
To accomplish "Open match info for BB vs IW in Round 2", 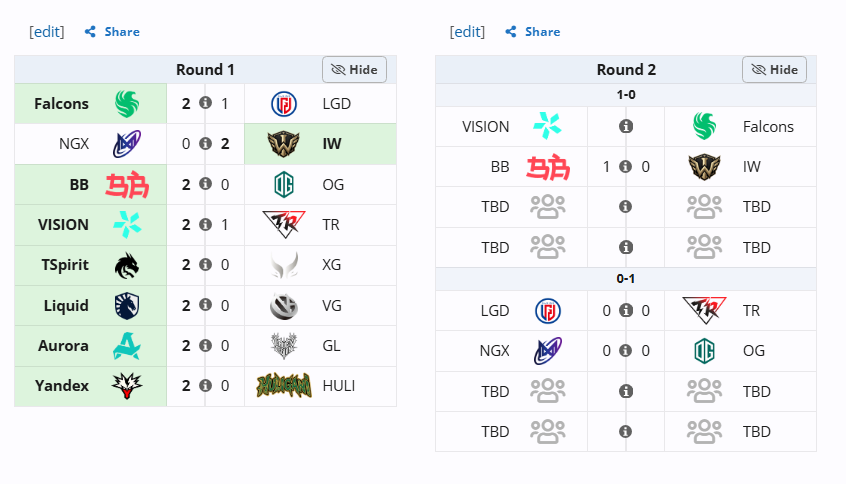I will (x=625, y=167).
